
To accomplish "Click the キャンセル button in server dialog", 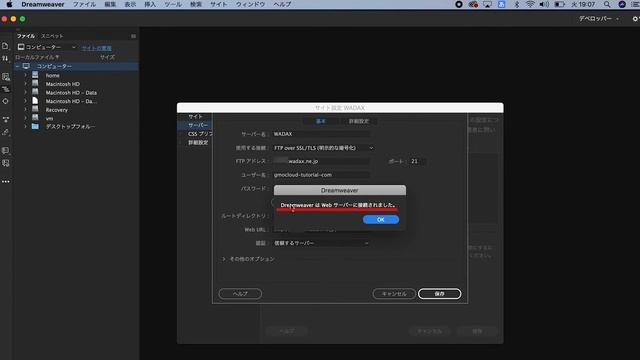I will 394,294.
